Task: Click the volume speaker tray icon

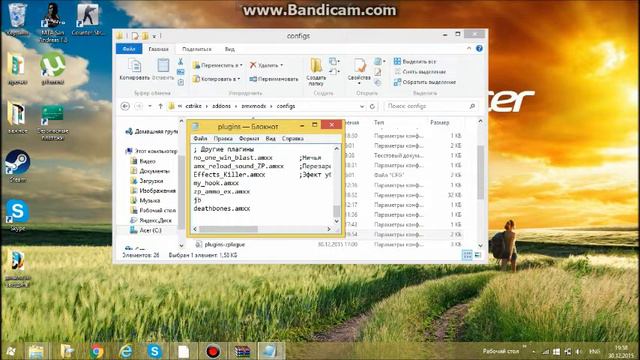Action: pos(578,351)
